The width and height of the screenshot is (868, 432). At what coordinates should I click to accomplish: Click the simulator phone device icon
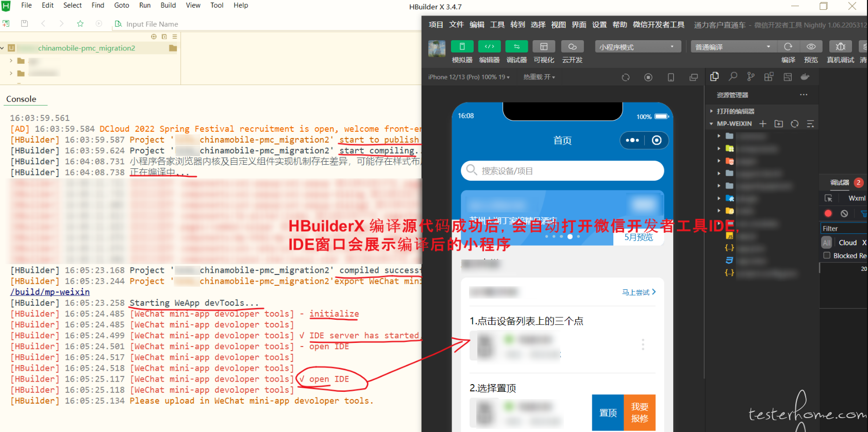[x=671, y=77]
